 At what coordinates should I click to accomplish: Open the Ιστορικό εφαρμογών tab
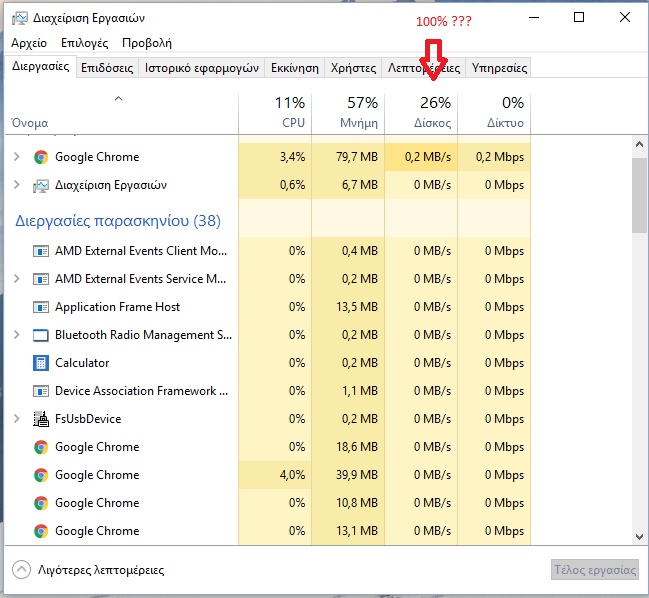tap(202, 68)
